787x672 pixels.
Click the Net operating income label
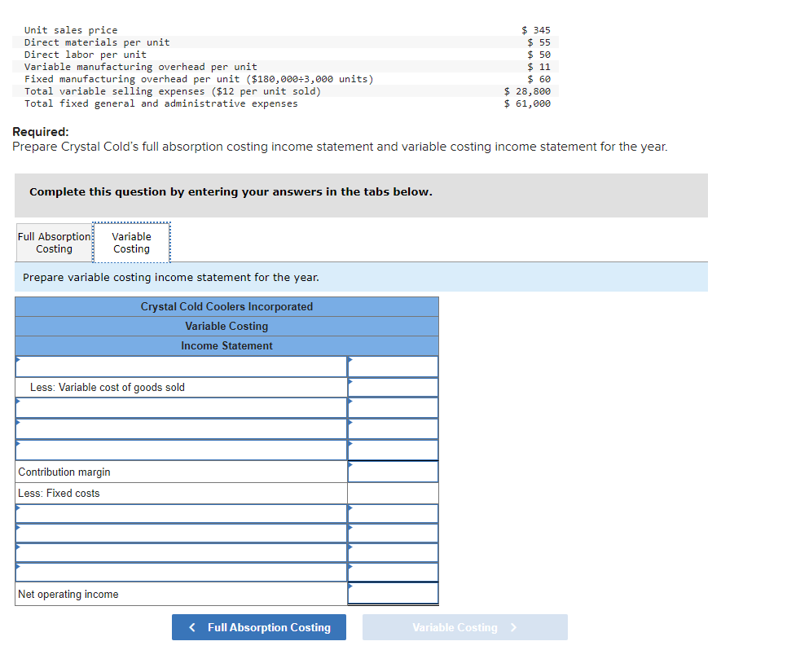pyautogui.click(x=68, y=594)
